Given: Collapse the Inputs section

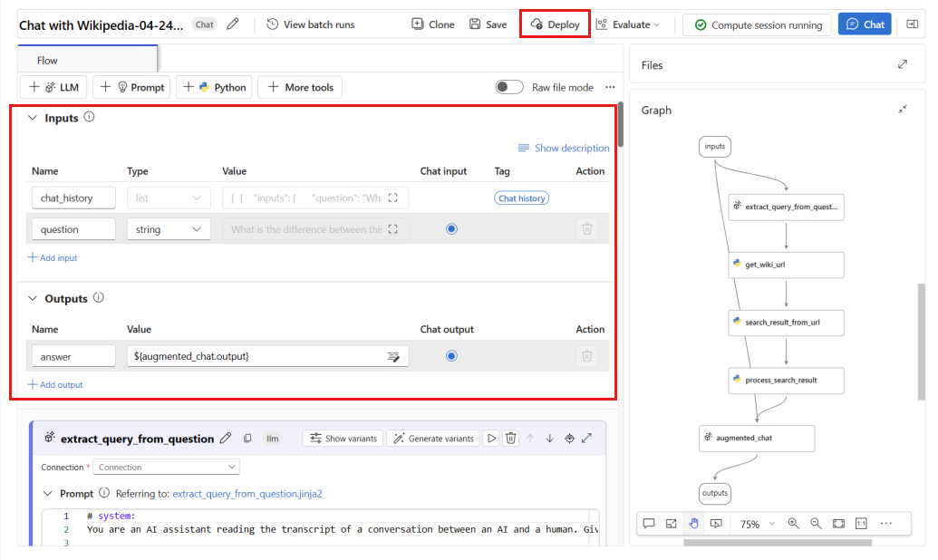Looking at the screenshot, I should pyautogui.click(x=33, y=118).
